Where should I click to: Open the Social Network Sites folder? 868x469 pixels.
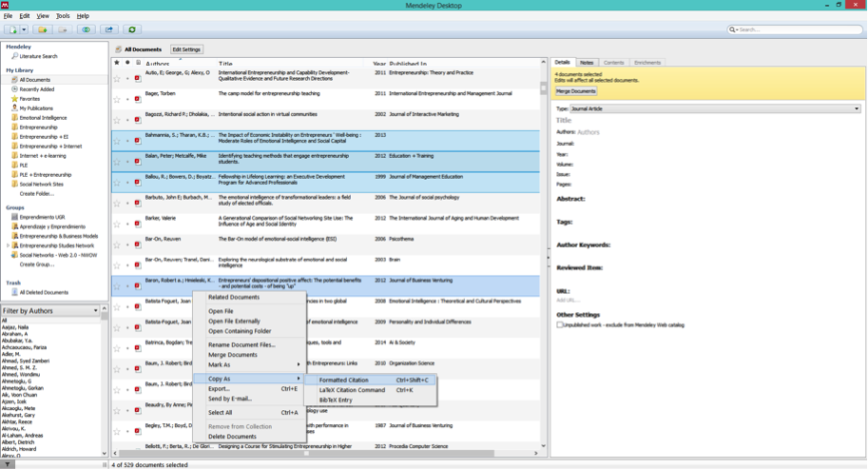41,185
